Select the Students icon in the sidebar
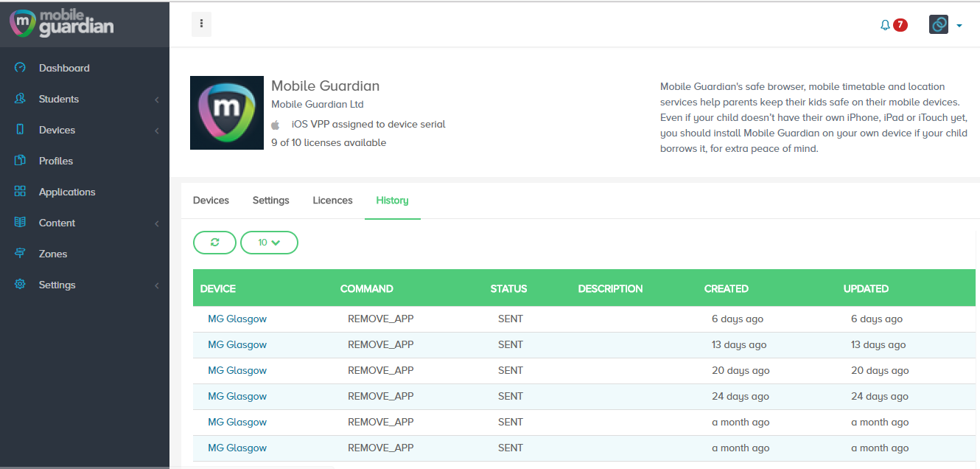The width and height of the screenshot is (980, 469). [21, 99]
